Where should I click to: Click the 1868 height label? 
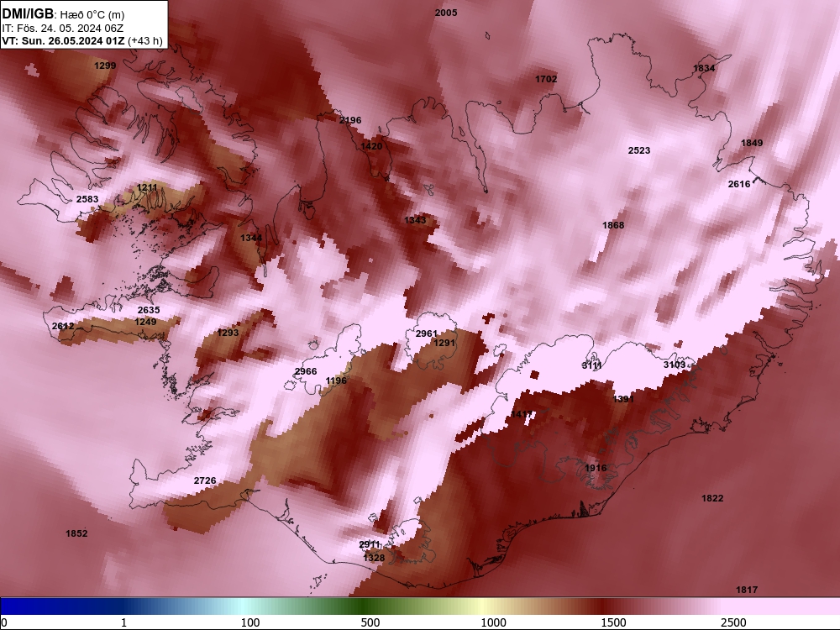tap(613, 225)
